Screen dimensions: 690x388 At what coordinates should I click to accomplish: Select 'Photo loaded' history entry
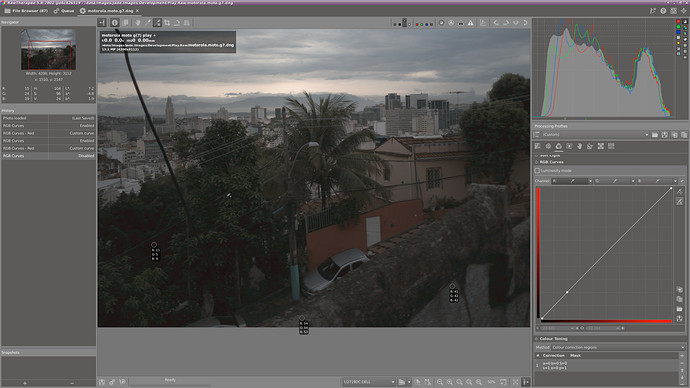pyautogui.click(x=48, y=118)
